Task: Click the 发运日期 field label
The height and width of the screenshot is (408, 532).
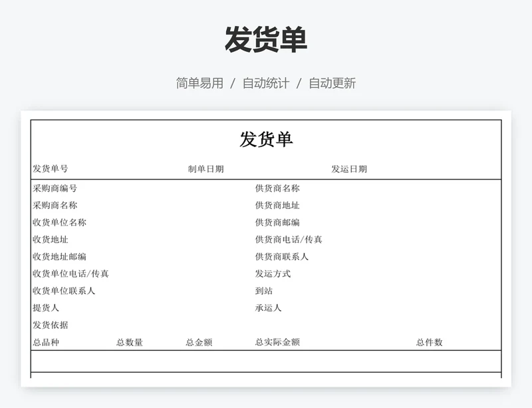Action: [x=349, y=169]
